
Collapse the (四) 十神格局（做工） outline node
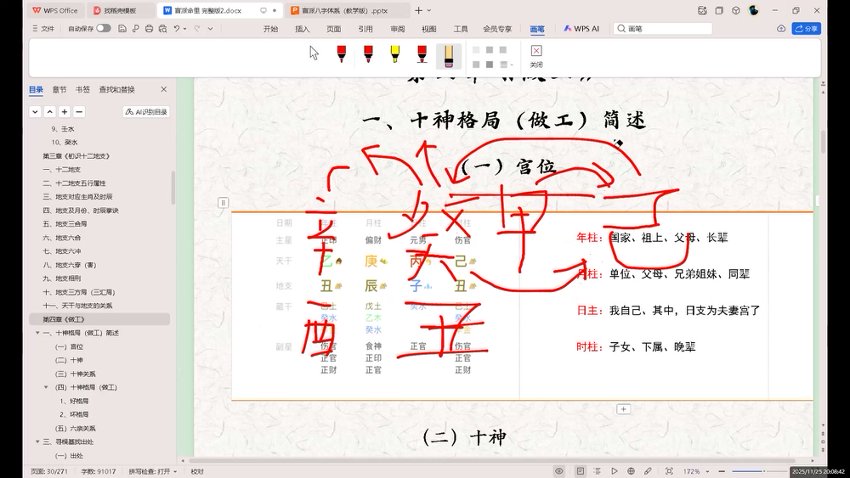[x=46, y=387]
